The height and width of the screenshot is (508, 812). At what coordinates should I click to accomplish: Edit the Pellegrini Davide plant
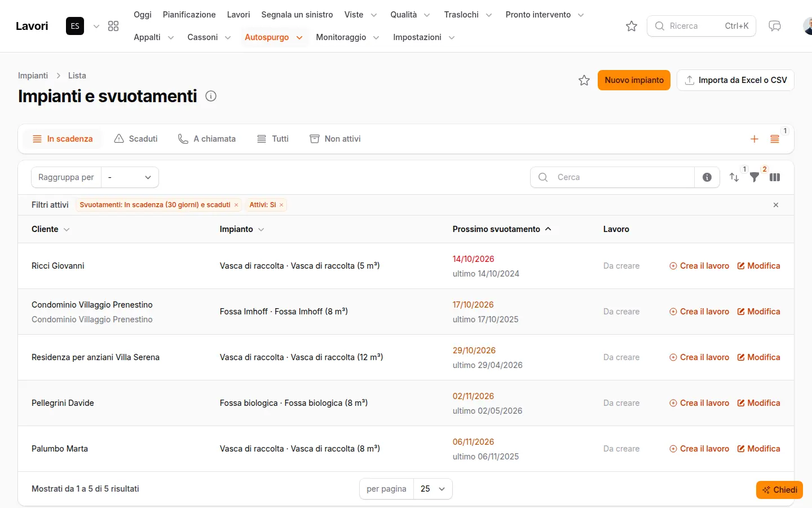pyautogui.click(x=759, y=403)
